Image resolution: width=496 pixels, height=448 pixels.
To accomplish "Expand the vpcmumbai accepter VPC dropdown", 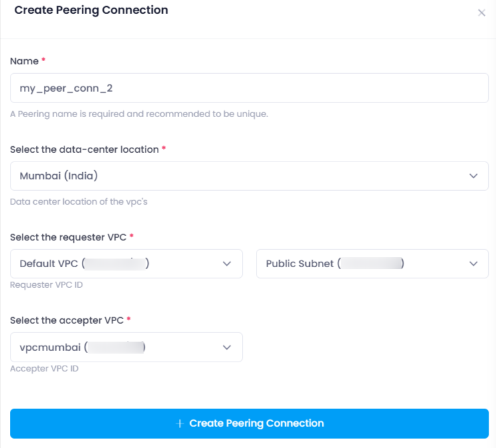I will [x=126, y=347].
